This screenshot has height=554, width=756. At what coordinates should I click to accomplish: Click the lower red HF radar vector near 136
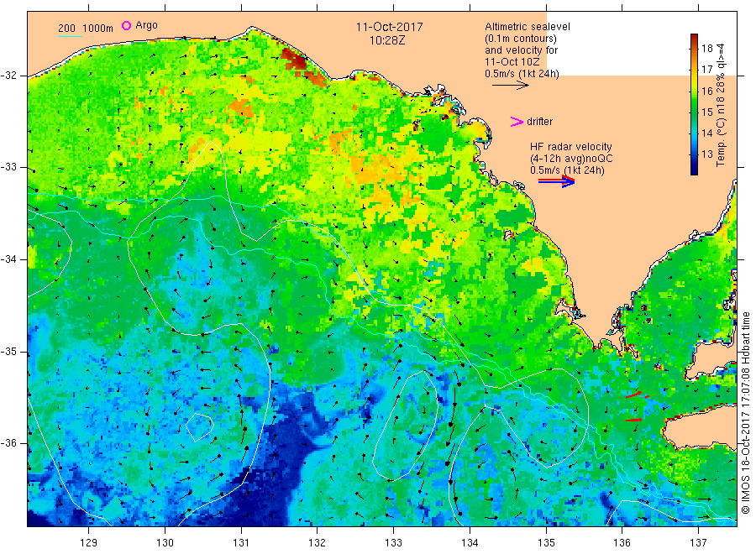634,420
